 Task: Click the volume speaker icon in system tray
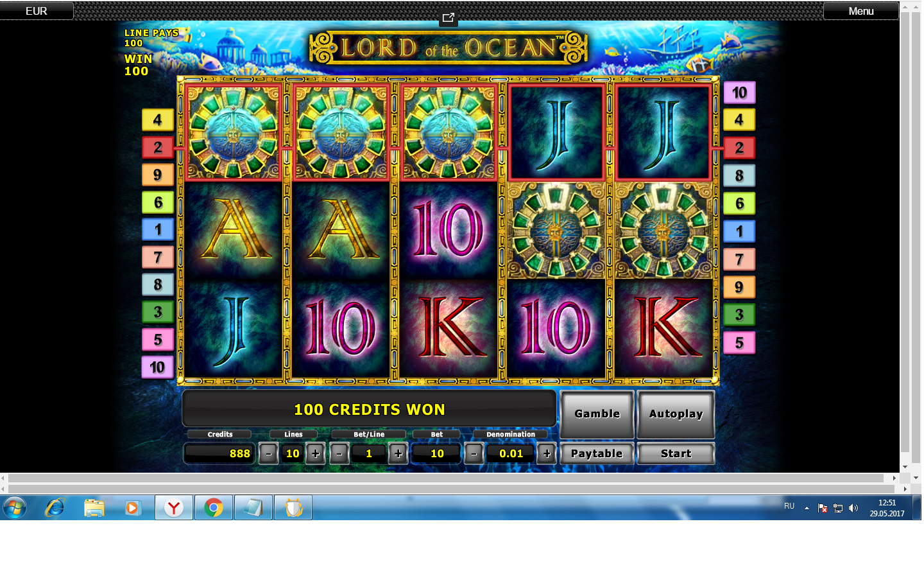tap(853, 508)
